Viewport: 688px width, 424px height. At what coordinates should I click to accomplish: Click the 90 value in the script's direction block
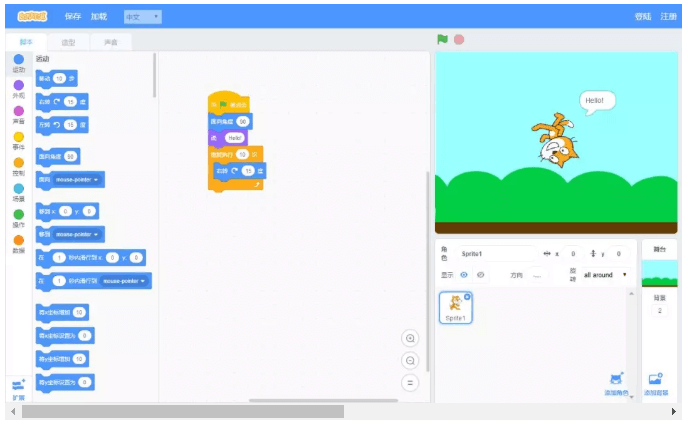[243, 122]
